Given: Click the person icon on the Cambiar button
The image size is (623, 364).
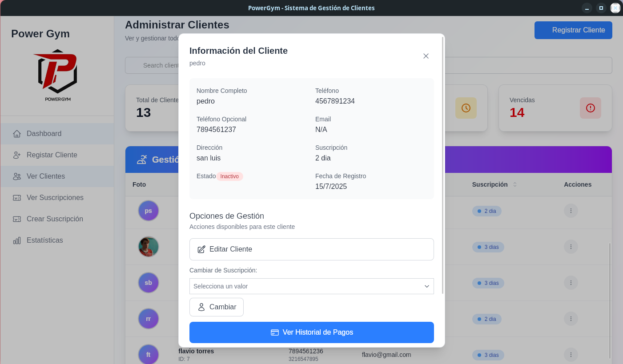Looking at the screenshot, I should pyautogui.click(x=201, y=307).
